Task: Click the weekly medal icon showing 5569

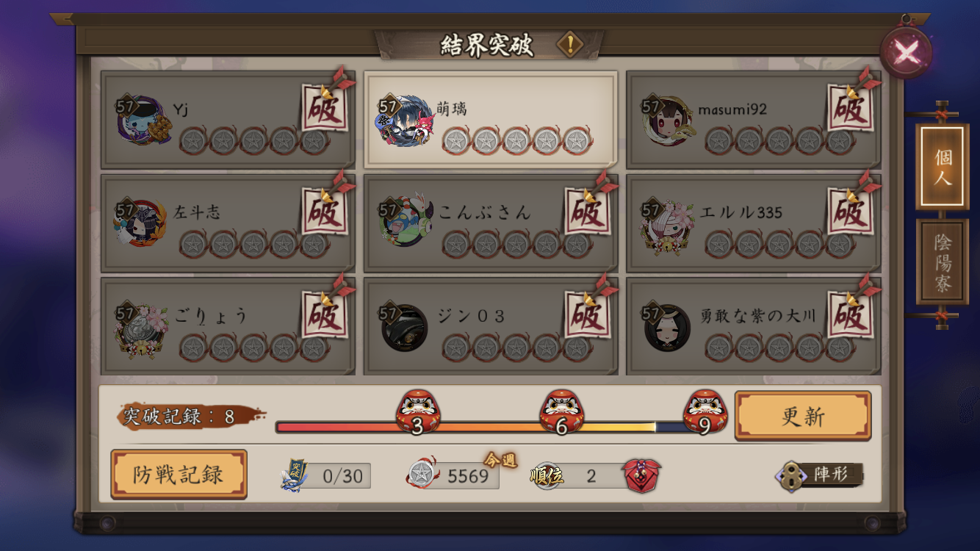Action: [x=420, y=475]
